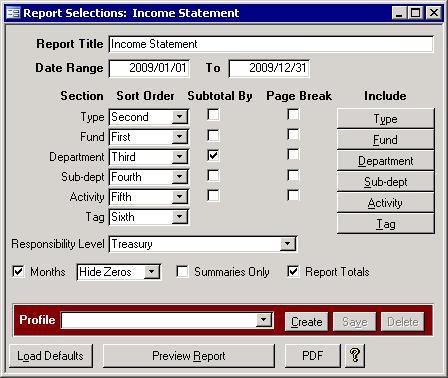This screenshot has width=448, height=378.
Task: Enable Page Break checkbox for Type
Action: click(293, 115)
